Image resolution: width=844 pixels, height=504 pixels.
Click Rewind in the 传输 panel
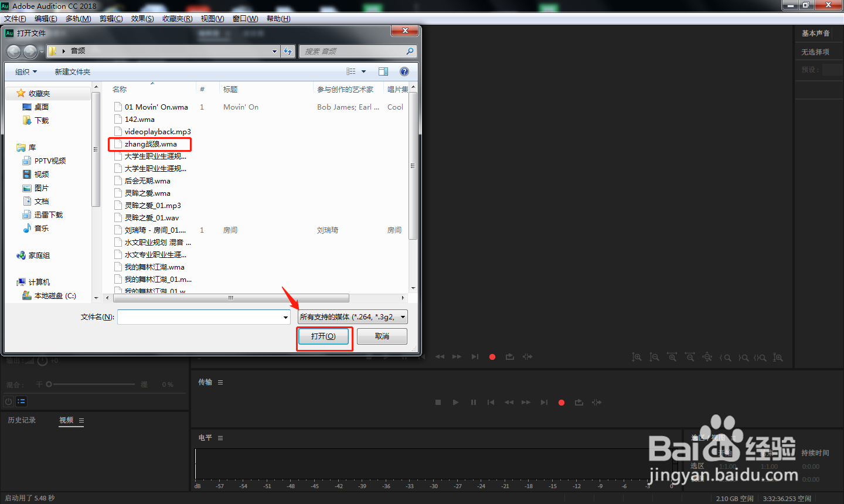pos(509,403)
